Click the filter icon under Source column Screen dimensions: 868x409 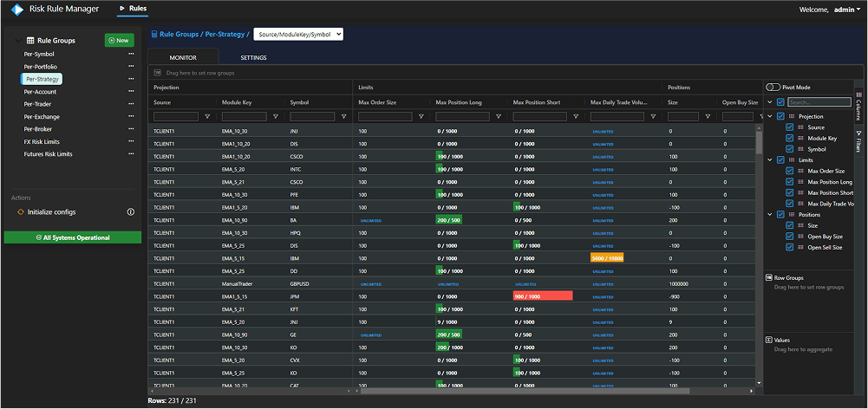pyautogui.click(x=207, y=116)
